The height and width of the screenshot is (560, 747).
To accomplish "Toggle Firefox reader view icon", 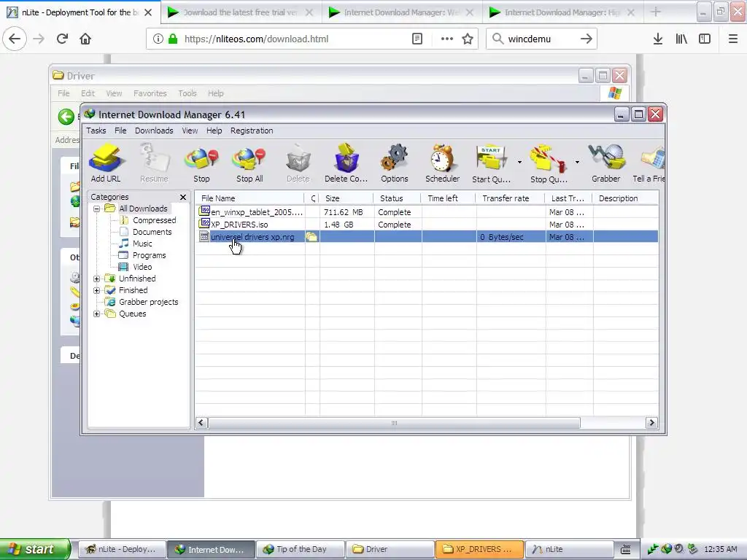I will point(417,39).
